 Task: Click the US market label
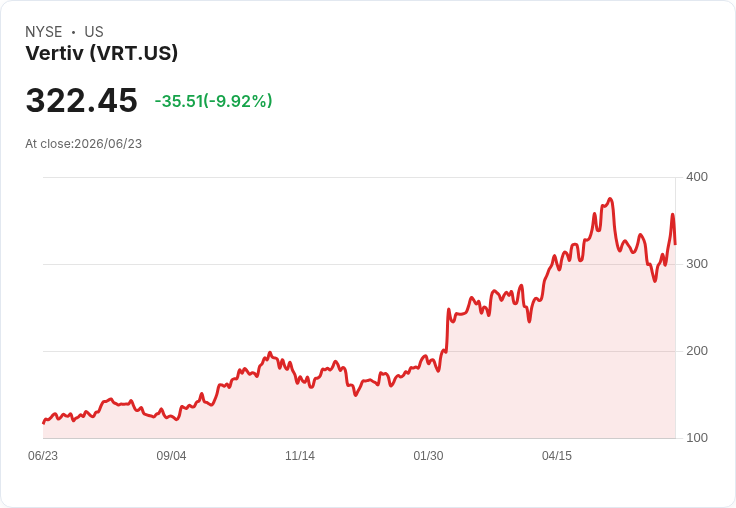click(94, 32)
